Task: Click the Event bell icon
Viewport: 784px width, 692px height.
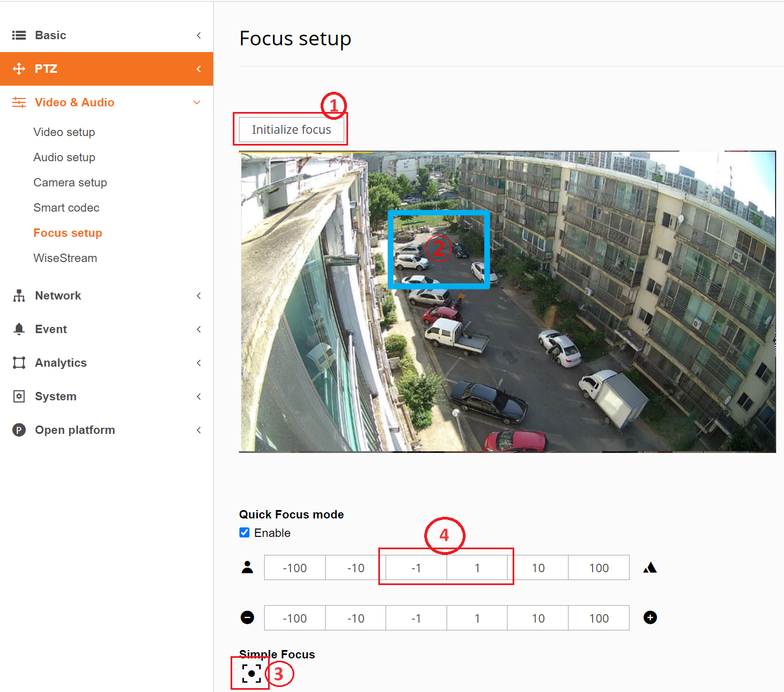Action: [19, 329]
